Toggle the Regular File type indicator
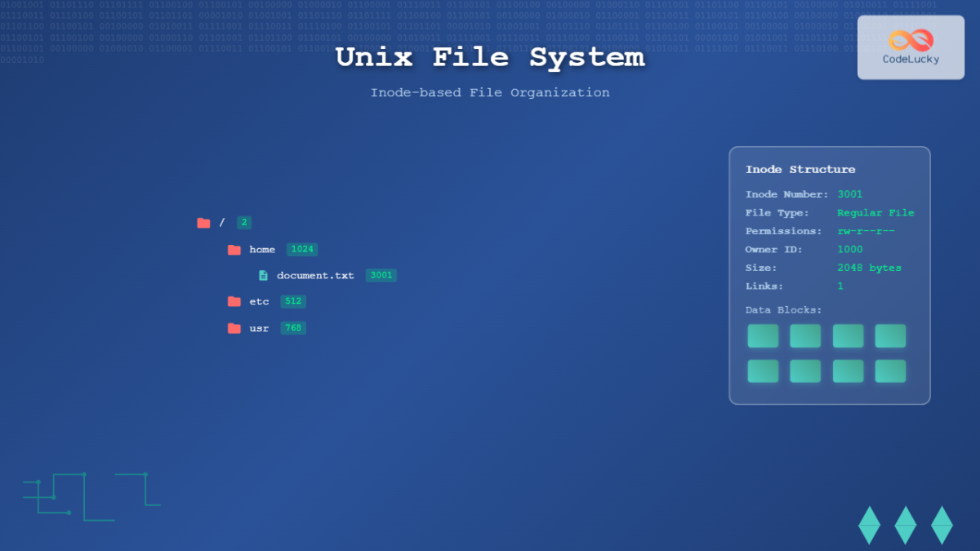Viewport: 980px width, 551px height. 875,212
